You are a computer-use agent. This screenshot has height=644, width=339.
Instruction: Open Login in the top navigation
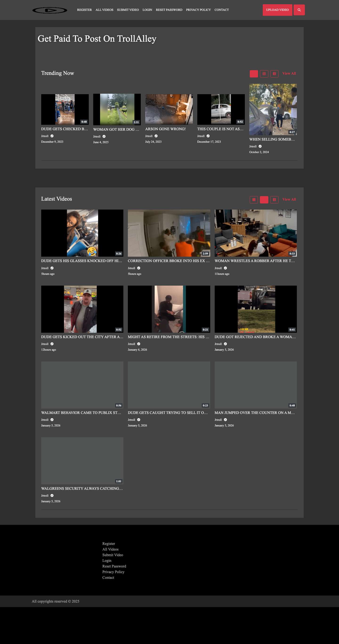tap(147, 10)
